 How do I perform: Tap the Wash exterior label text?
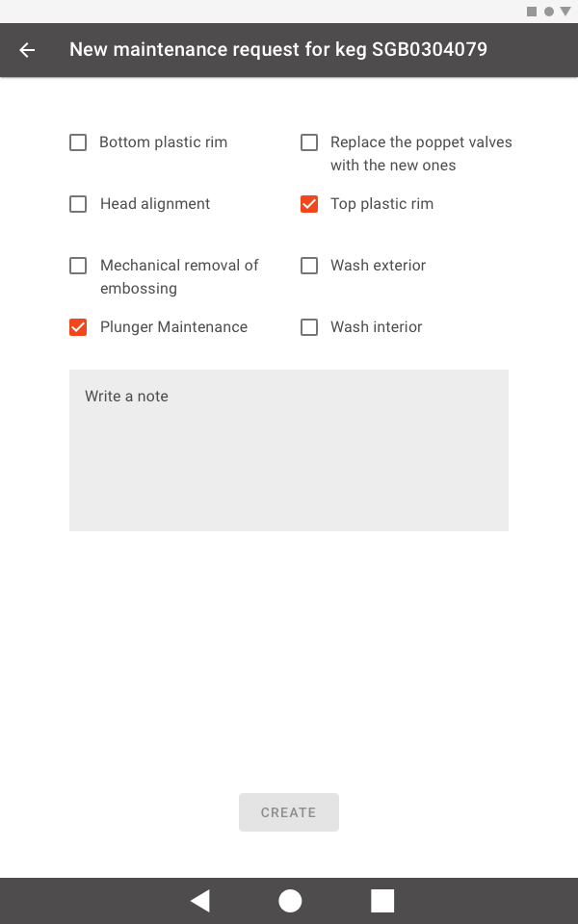pos(378,266)
